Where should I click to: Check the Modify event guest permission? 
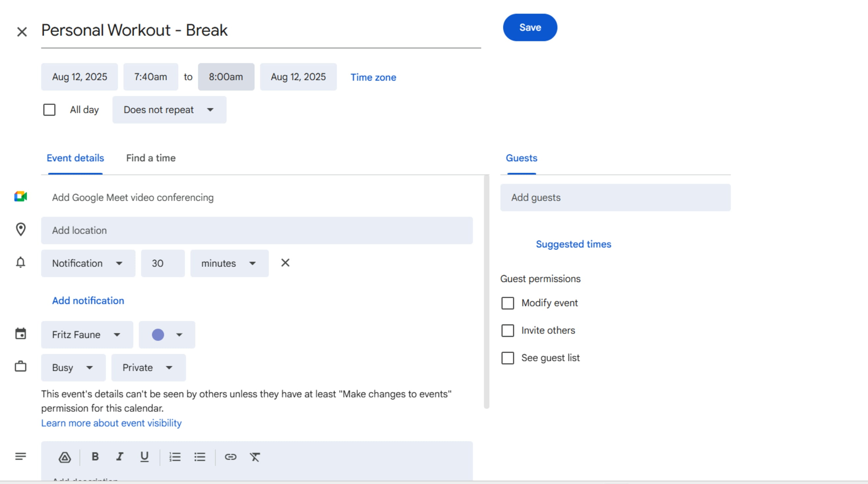(508, 303)
